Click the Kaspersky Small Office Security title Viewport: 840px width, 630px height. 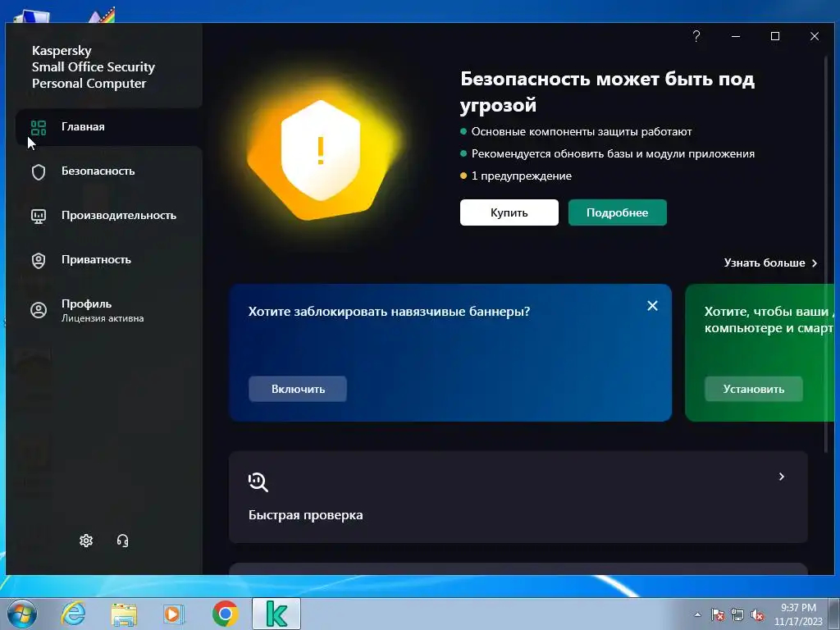pos(94,67)
